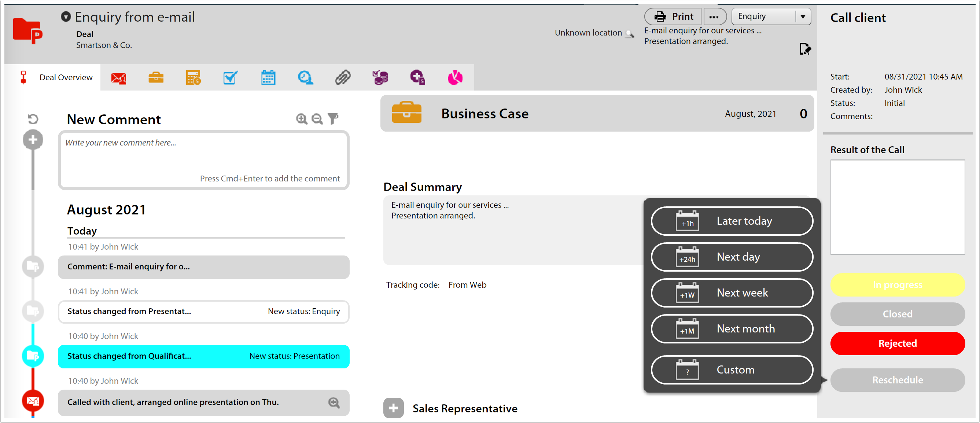Choose Later today reschedule option
The height and width of the screenshot is (423, 980).
pos(732,221)
